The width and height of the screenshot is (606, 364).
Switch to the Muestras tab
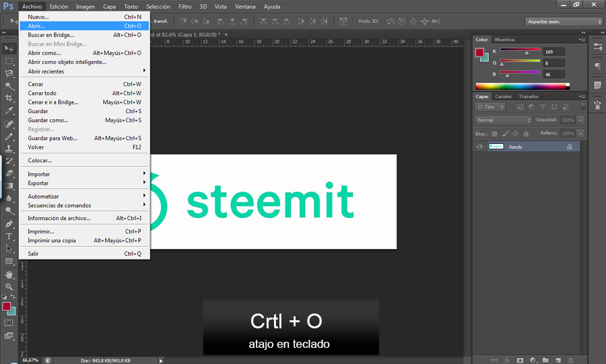click(505, 40)
